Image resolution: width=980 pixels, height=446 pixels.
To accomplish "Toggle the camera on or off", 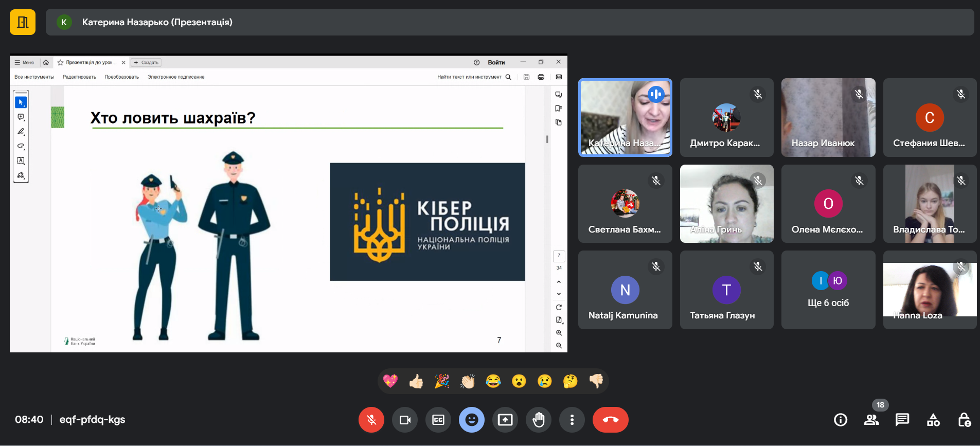I will pos(405,420).
